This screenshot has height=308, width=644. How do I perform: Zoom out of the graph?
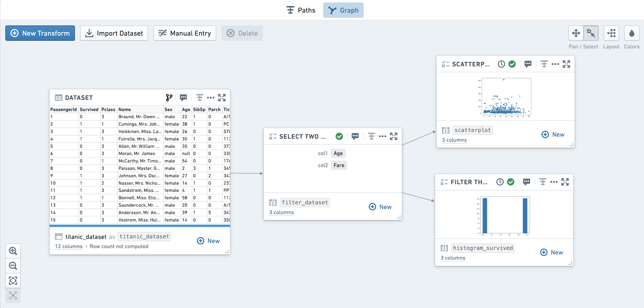(x=13, y=266)
